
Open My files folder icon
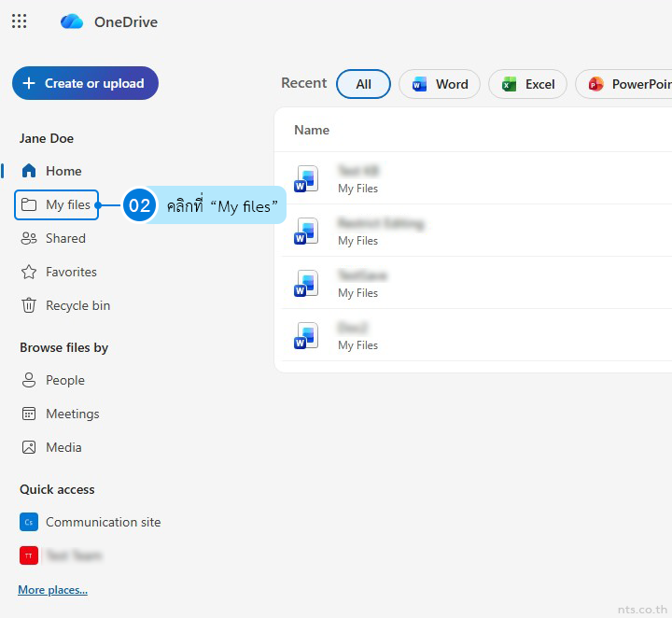pos(29,204)
